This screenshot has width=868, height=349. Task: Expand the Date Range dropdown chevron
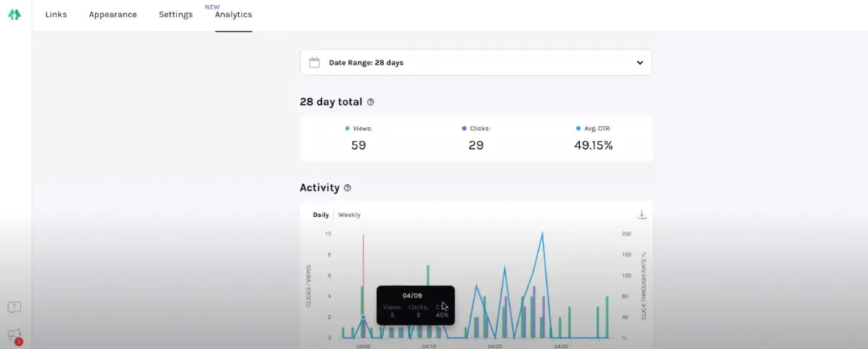click(639, 63)
